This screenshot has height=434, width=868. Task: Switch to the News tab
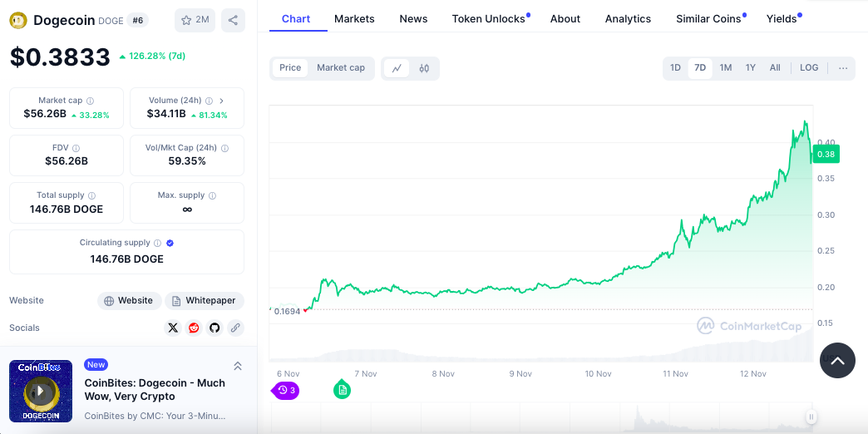tap(413, 19)
